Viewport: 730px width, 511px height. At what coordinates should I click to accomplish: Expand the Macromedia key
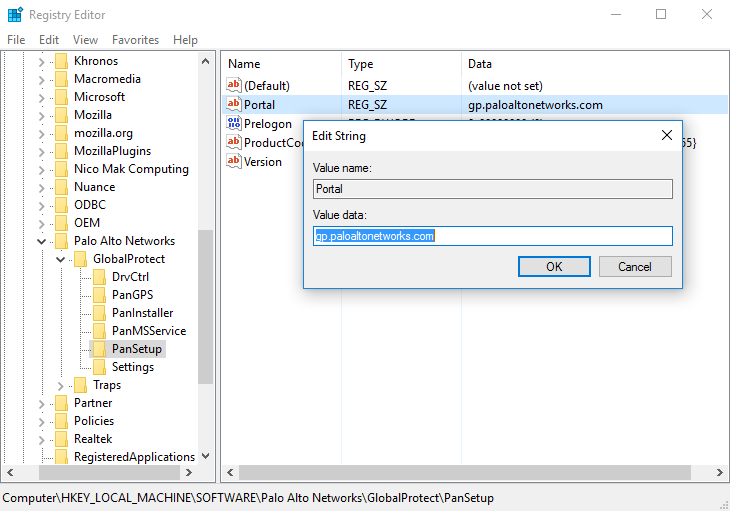41,80
